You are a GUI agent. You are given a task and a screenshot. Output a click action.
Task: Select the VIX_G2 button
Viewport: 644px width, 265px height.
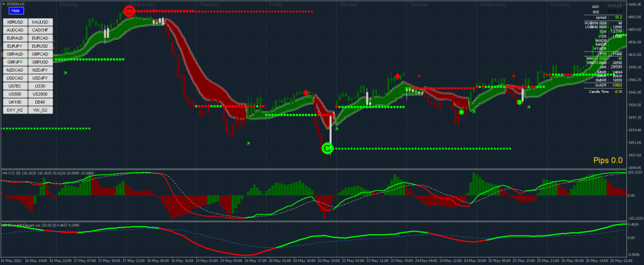[x=40, y=109]
